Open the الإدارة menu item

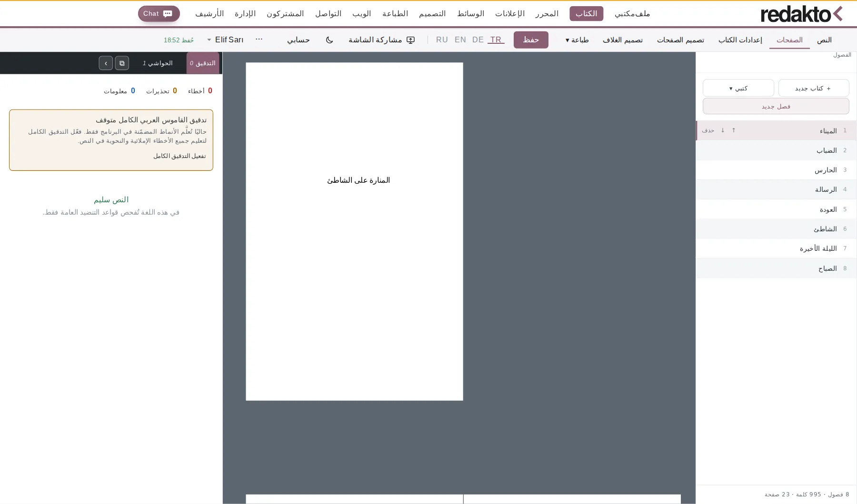click(245, 14)
